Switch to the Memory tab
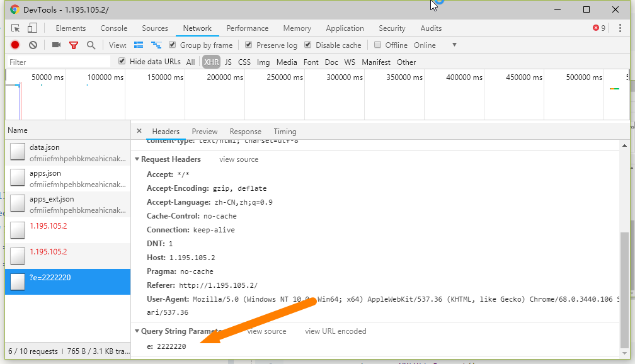The image size is (635, 364). click(297, 28)
